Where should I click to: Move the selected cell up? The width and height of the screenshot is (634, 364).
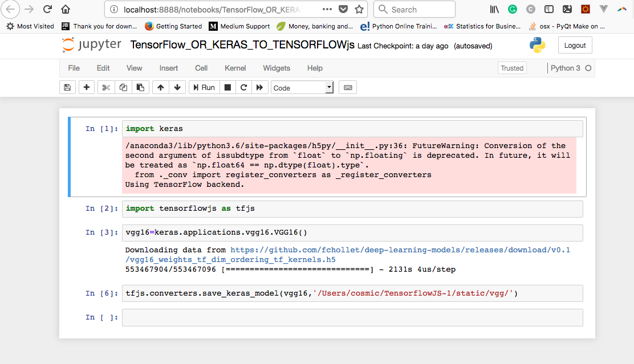pos(161,87)
